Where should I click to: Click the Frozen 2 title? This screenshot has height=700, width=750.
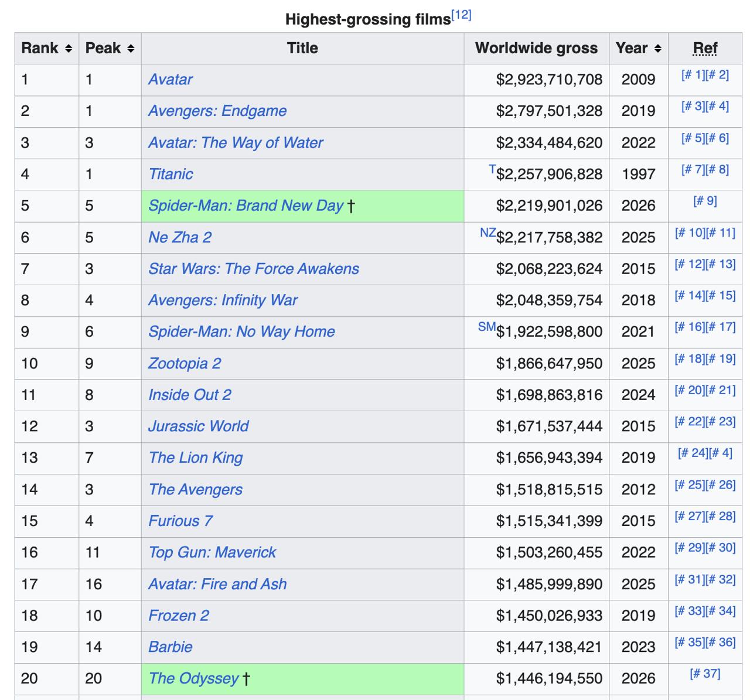click(179, 616)
